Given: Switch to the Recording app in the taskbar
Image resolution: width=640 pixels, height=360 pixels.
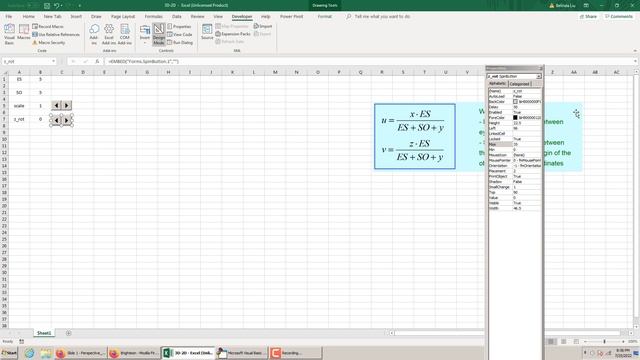Looking at the screenshot, I should tap(296, 353).
